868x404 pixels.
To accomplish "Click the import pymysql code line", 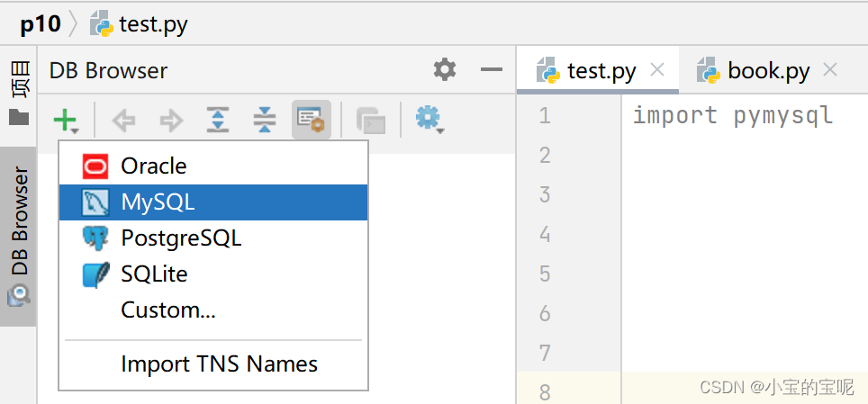I will coord(733,116).
